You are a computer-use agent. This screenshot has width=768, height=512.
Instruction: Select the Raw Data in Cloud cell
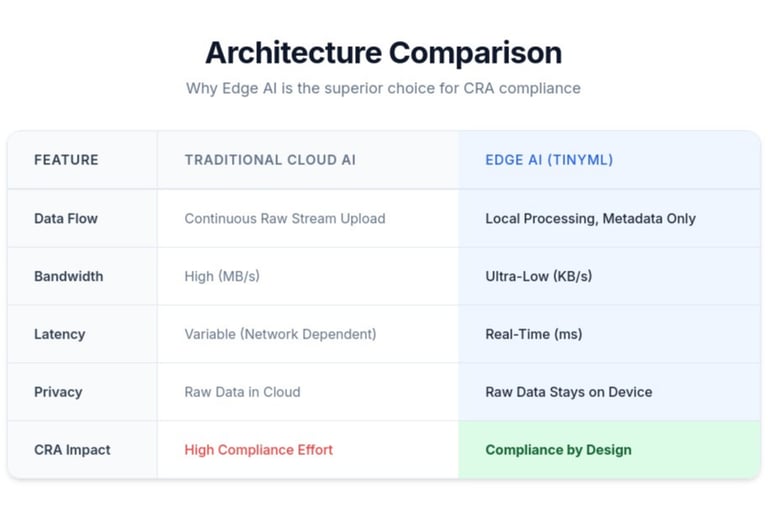242,392
